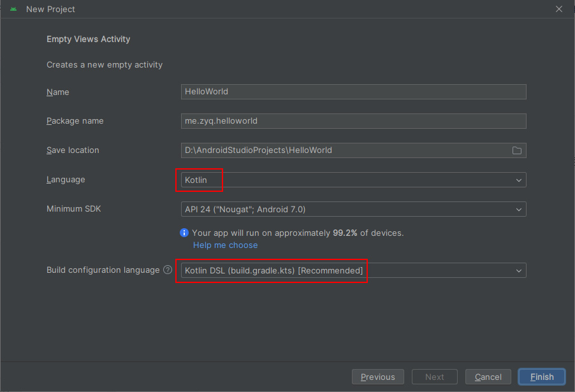This screenshot has height=392, width=575.
Task: Click the blue info icon beside device coverage
Action: (184, 233)
